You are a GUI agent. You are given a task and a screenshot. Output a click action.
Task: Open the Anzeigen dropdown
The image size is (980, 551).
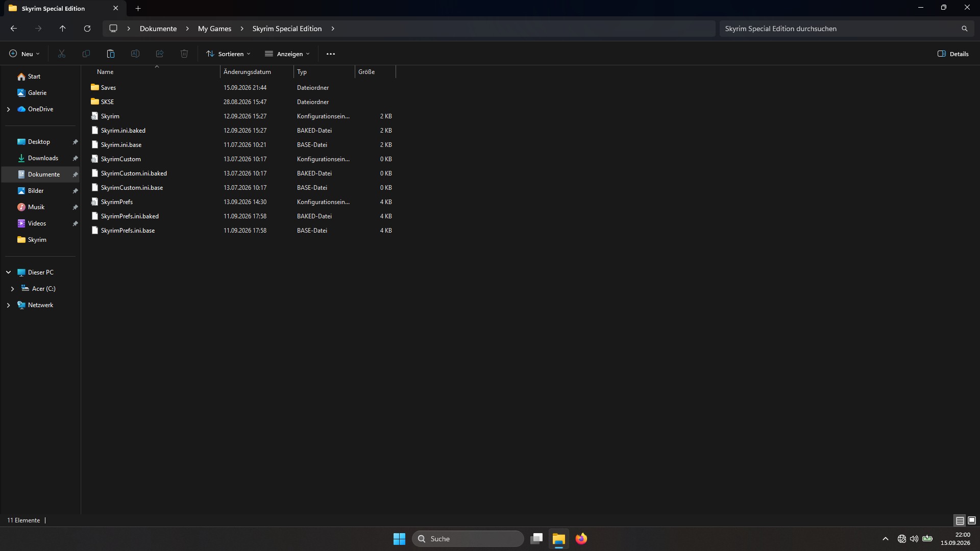click(x=287, y=54)
